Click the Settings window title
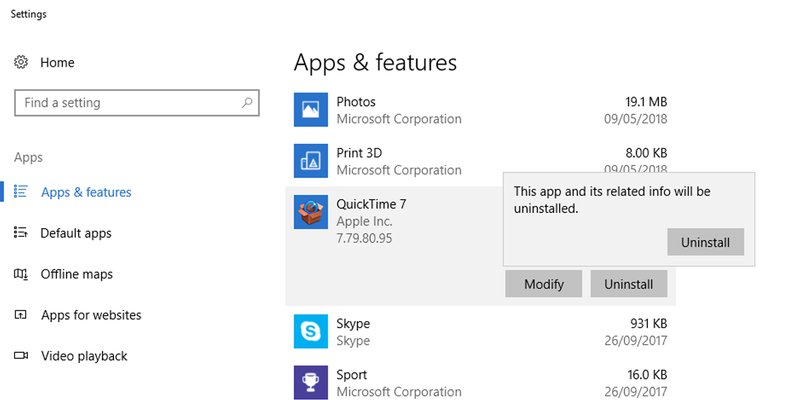Screen dimensions: 800x400 point(29,14)
